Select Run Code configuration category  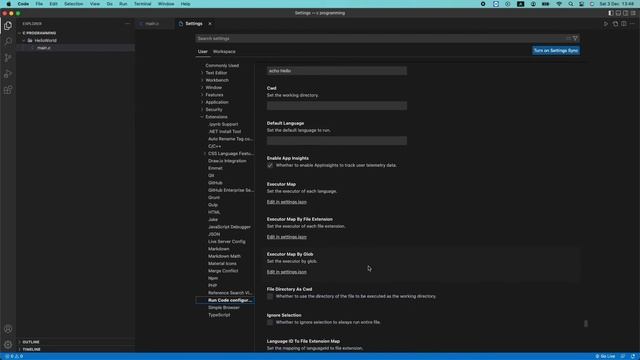230,300
